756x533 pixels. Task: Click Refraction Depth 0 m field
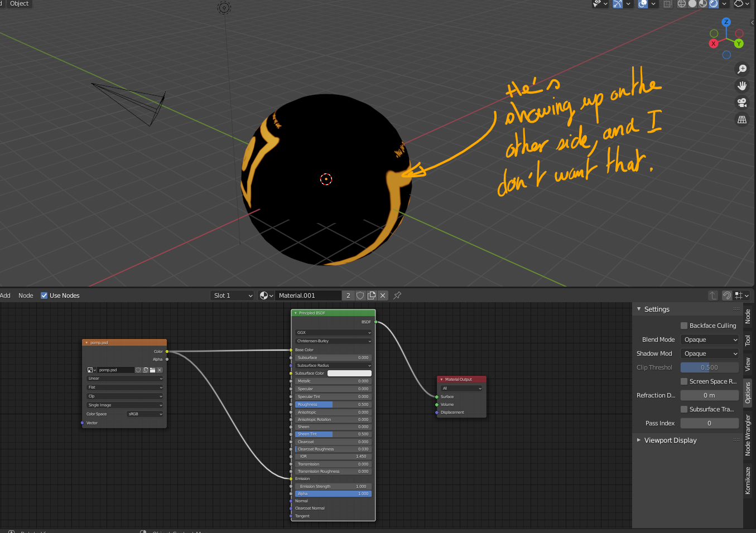[710, 395]
